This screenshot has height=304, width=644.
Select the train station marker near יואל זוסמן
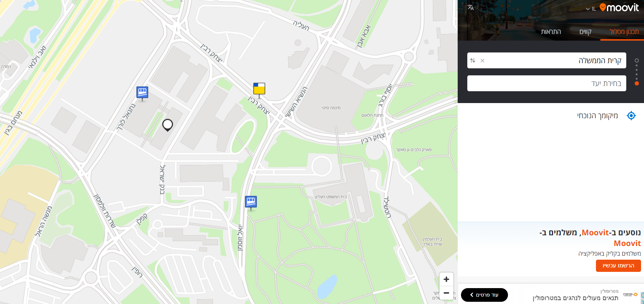tap(251, 202)
